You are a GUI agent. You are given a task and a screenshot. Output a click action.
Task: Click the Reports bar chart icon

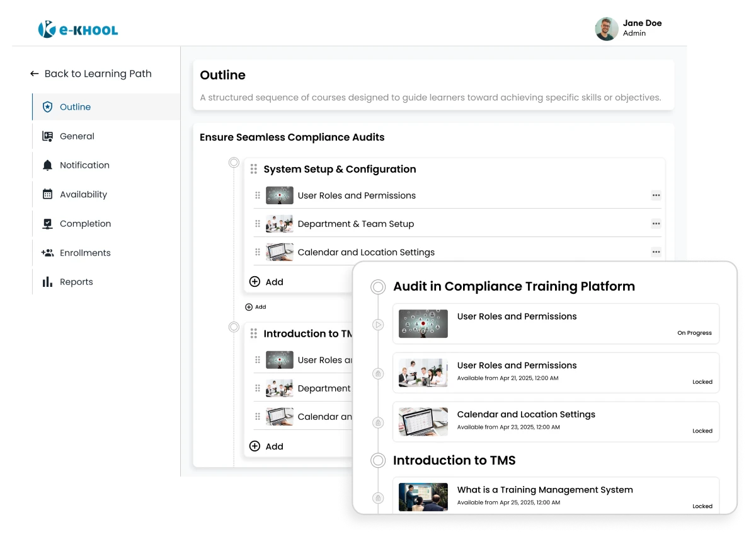pos(47,282)
